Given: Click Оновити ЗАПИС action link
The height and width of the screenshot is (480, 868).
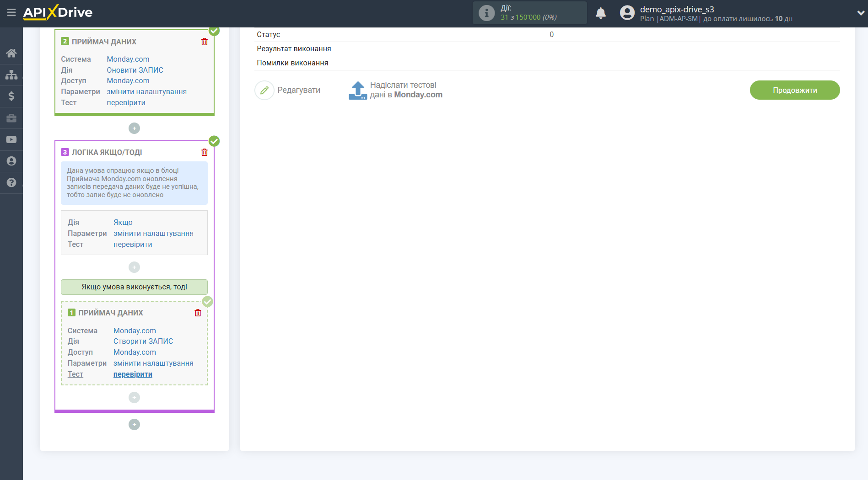Looking at the screenshot, I should pyautogui.click(x=135, y=70).
